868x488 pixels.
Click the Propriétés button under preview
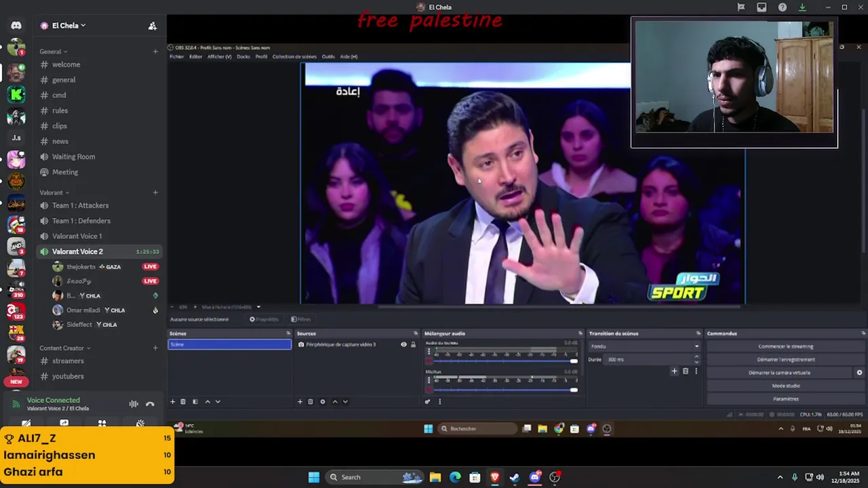click(x=264, y=319)
